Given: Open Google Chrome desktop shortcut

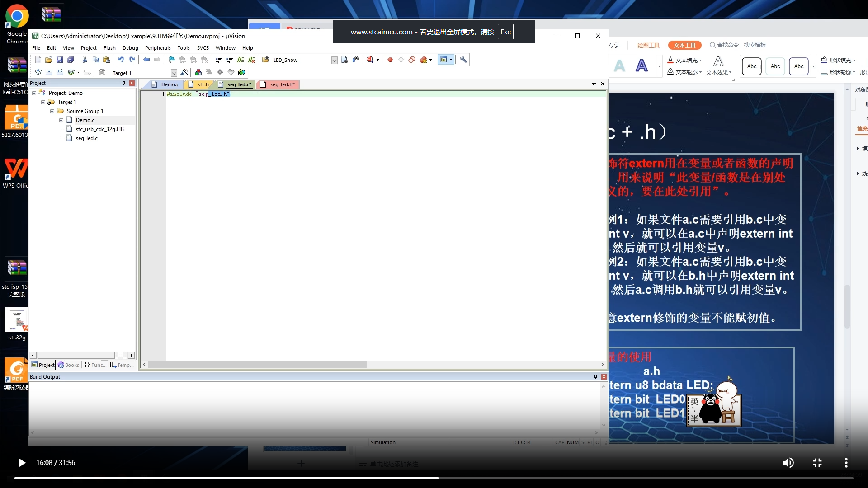Looking at the screenshot, I should (17, 24).
